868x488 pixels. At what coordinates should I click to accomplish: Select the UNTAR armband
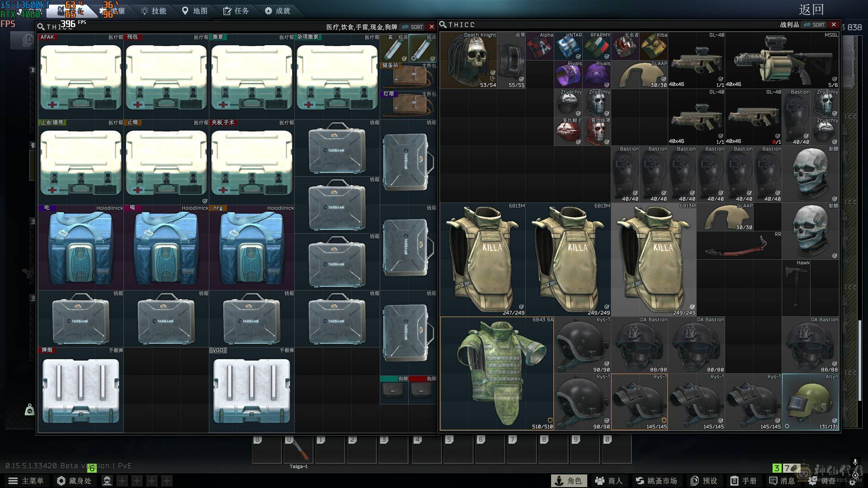point(568,46)
